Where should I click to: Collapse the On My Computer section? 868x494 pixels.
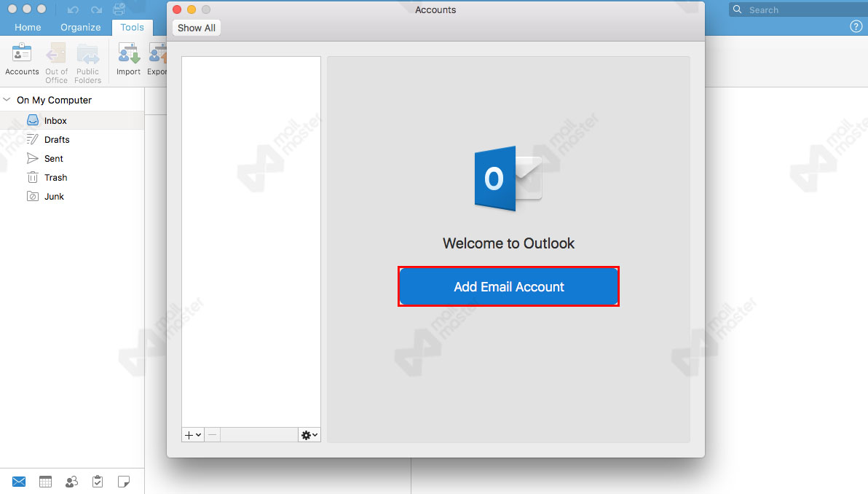[7, 100]
